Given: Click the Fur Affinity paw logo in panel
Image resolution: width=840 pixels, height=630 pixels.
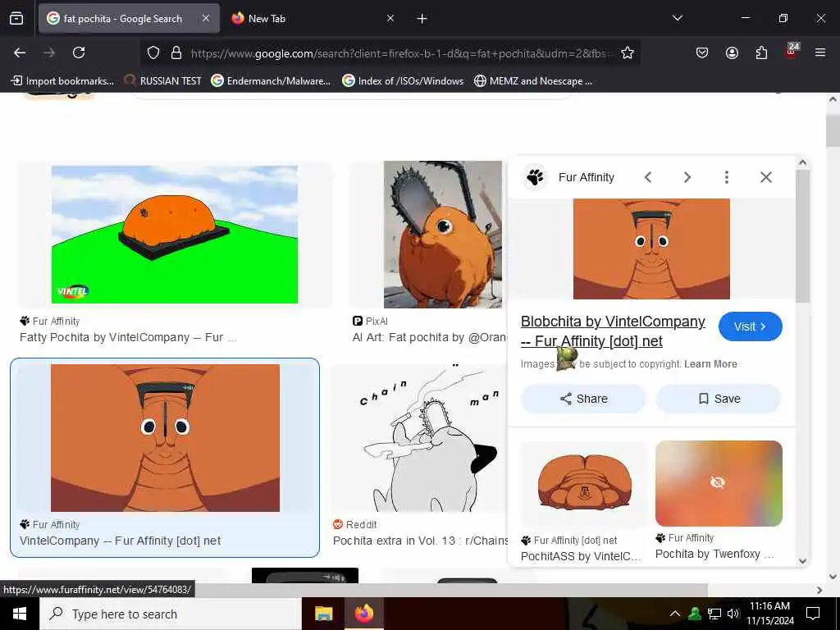Looking at the screenshot, I should [x=535, y=177].
